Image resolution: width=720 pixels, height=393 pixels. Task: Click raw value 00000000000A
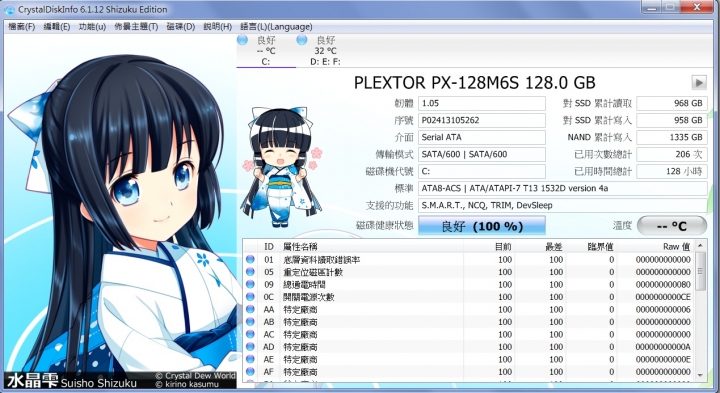663,347
